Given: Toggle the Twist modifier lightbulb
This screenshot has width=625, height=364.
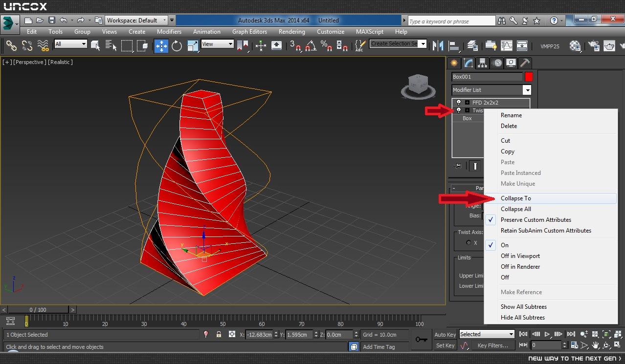Looking at the screenshot, I should click(x=458, y=110).
